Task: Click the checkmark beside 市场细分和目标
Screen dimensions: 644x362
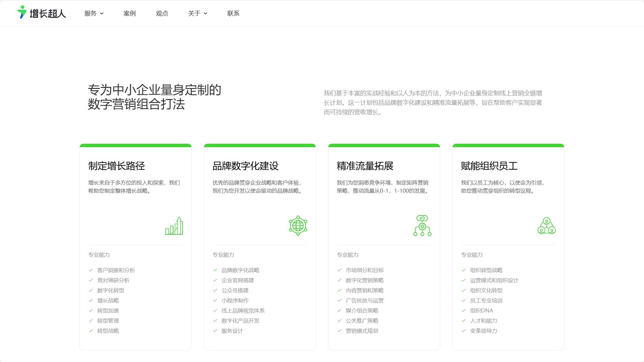Action: pyautogui.click(x=339, y=270)
